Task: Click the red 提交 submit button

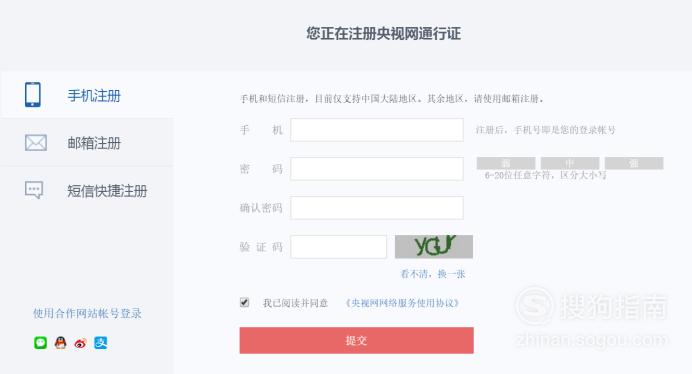Action: tap(357, 340)
